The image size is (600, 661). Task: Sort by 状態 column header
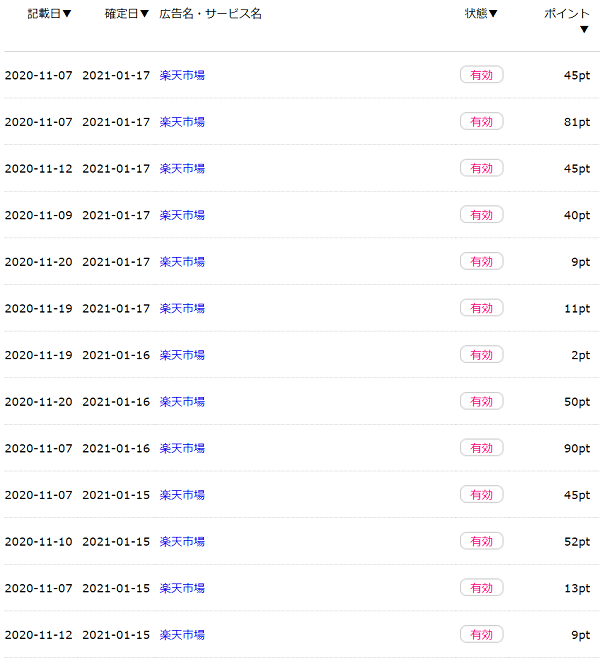click(481, 14)
